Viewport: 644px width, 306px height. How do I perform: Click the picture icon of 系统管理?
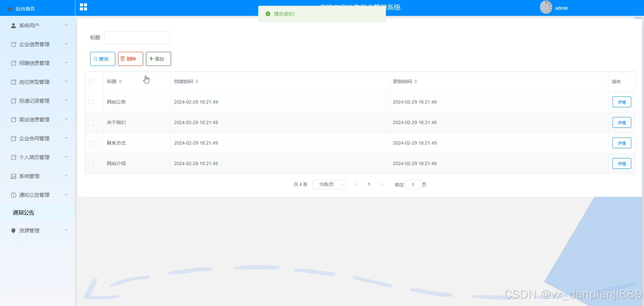pyautogui.click(x=14, y=176)
